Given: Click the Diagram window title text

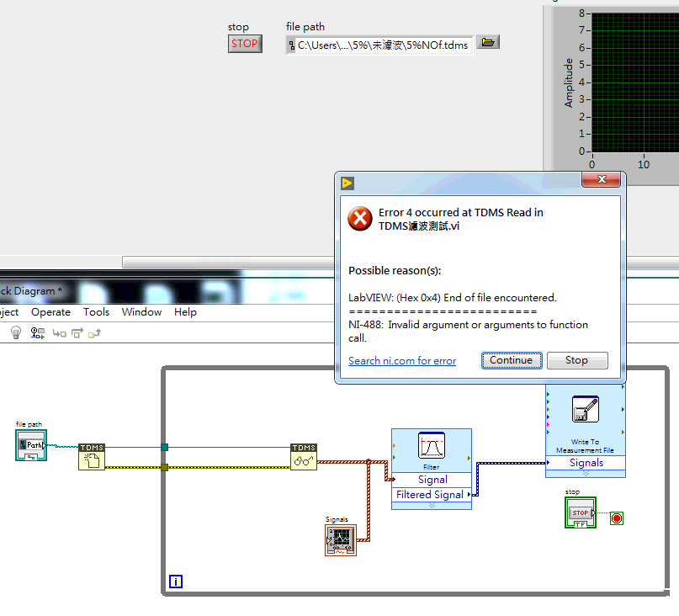Looking at the screenshot, I should [x=31, y=290].
